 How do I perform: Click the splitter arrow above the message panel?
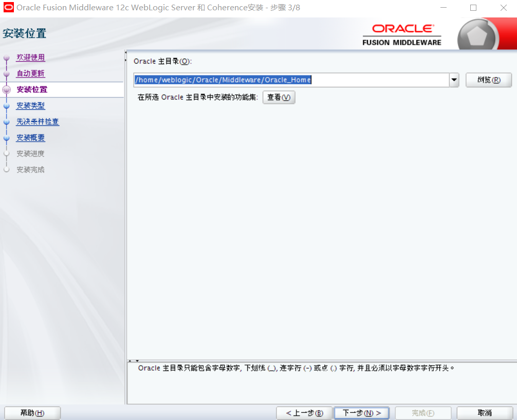pyautogui.click(x=136, y=360)
